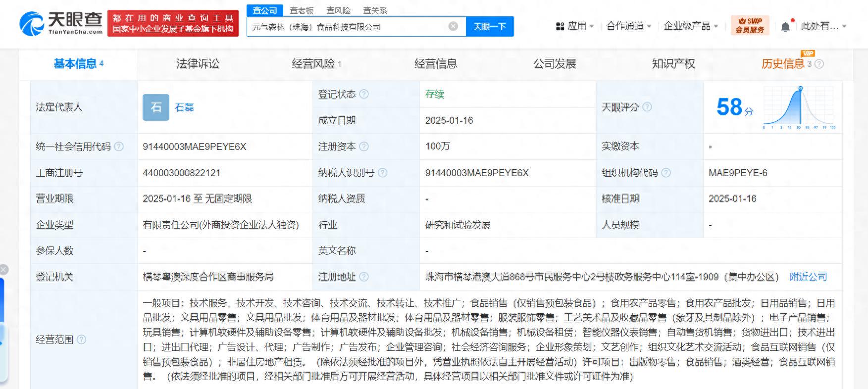
Task: Click the help icon next to 经营范围
Action: tap(82, 340)
